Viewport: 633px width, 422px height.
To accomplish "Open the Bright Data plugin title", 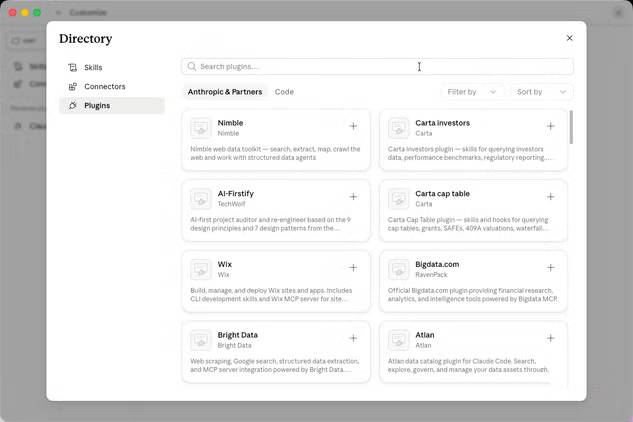I will (x=237, y=335).
